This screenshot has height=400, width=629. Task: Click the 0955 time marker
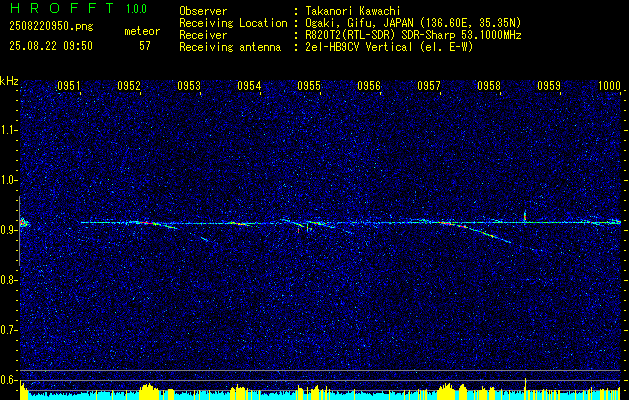click(x=309, y=85)
